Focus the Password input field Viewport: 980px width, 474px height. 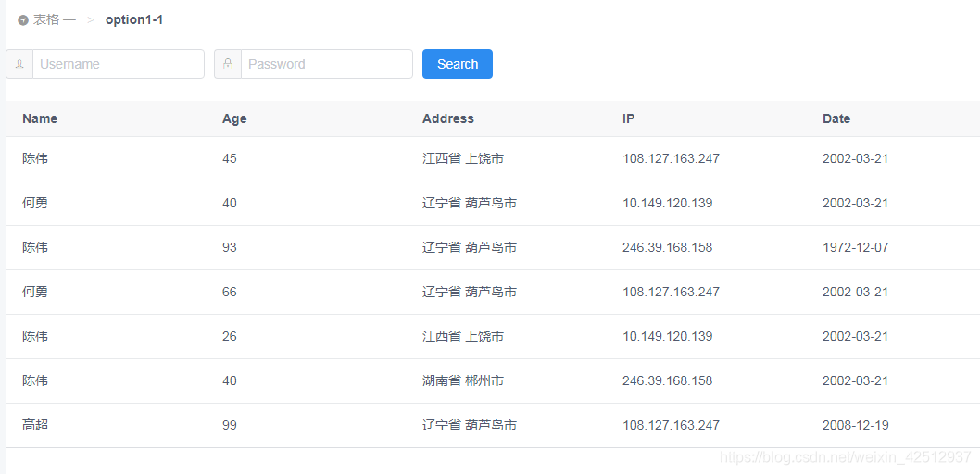(x=327, y=64)
